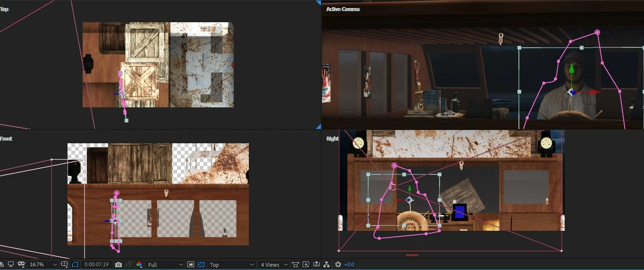
Task: Click the green Y-axis arrow in Right view
Action: (x=409, y=189)
